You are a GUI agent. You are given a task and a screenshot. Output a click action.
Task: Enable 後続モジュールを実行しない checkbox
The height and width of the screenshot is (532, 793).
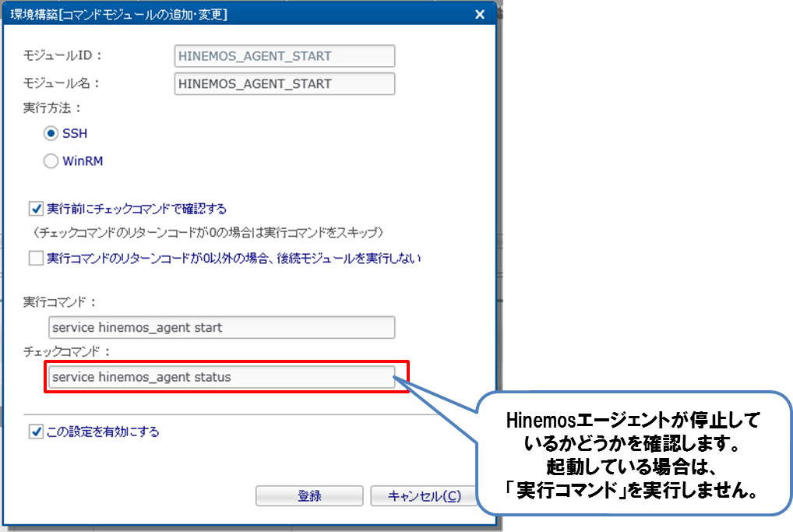click(x=36, y=259)
